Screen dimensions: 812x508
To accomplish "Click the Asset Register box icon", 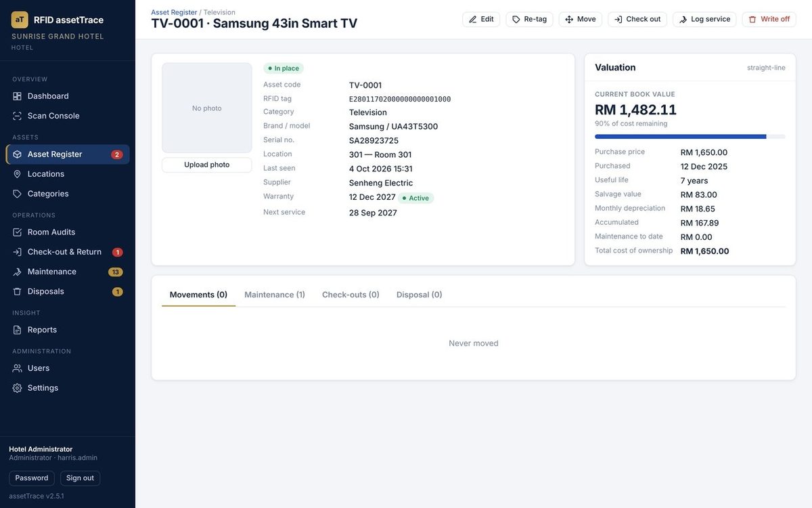I will pos(18,154).
